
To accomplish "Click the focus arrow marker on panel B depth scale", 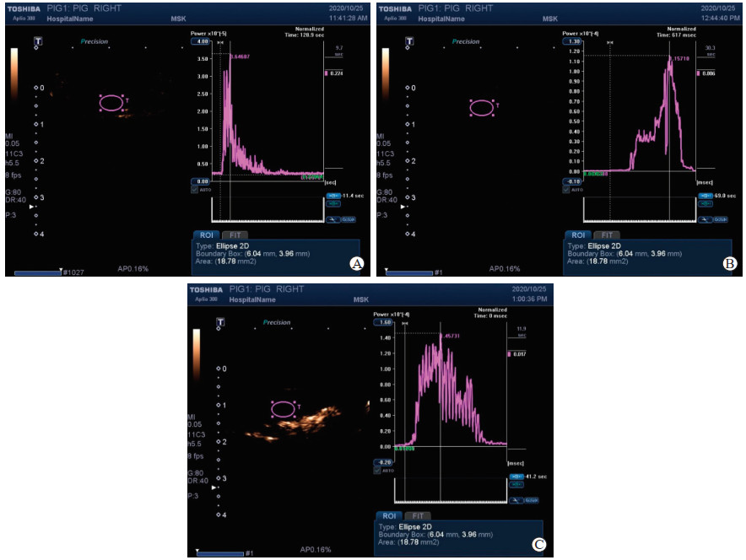I will [403, 207].
